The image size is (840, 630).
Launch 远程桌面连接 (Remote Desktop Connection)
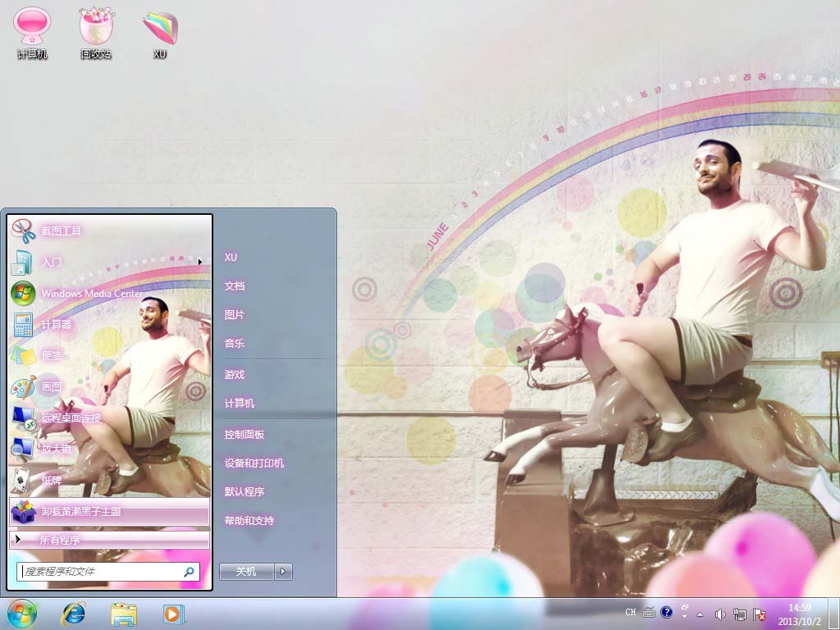pyautogui.click(x=71, y=418)
